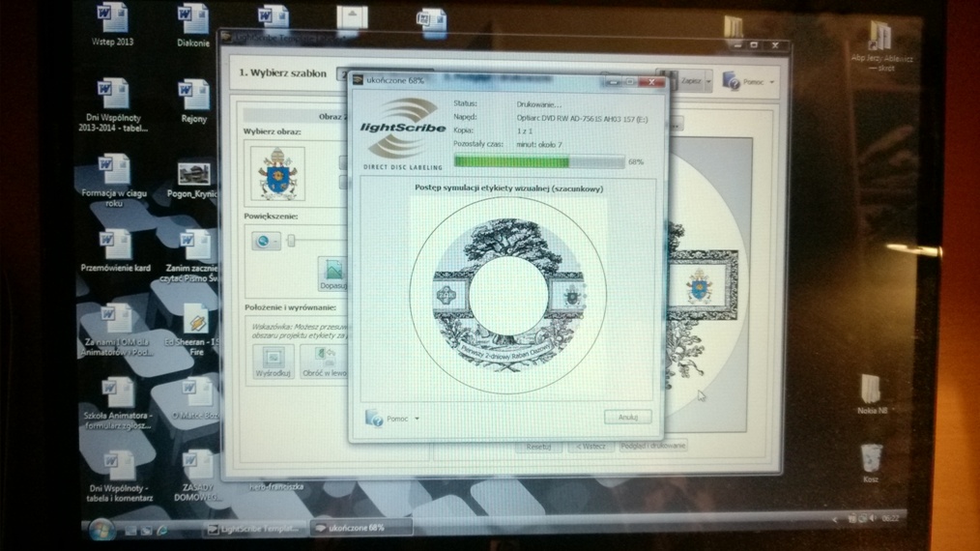Select the Przemówienie kard document

pyautogui.click(x=115, y=250)
